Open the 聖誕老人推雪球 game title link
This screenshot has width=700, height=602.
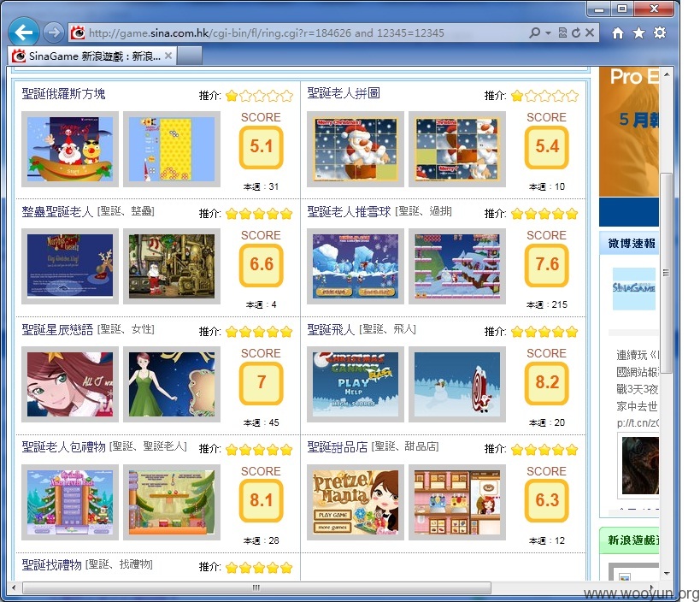[349, 212]
